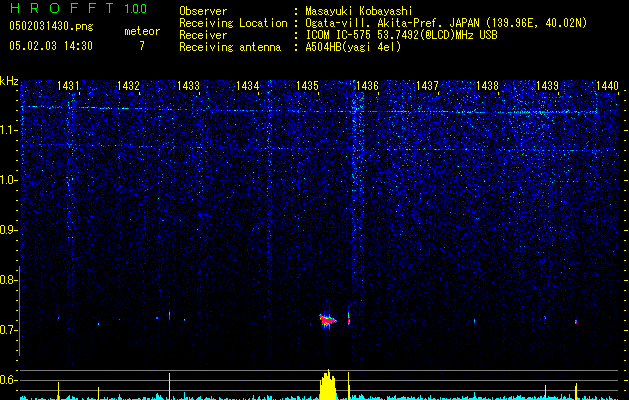Click the HROFFT title text
The width and height of the screenshot is (629, 400).
pos(62,8)
